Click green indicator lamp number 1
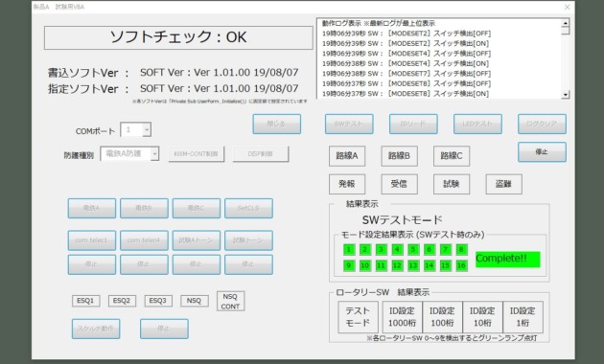 (x=349, y=249)
